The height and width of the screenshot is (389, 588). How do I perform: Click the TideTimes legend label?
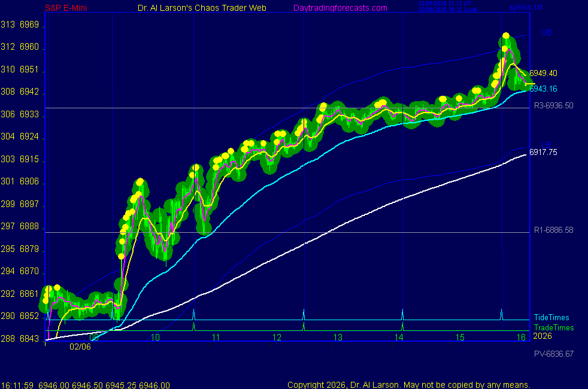(551, 318)
